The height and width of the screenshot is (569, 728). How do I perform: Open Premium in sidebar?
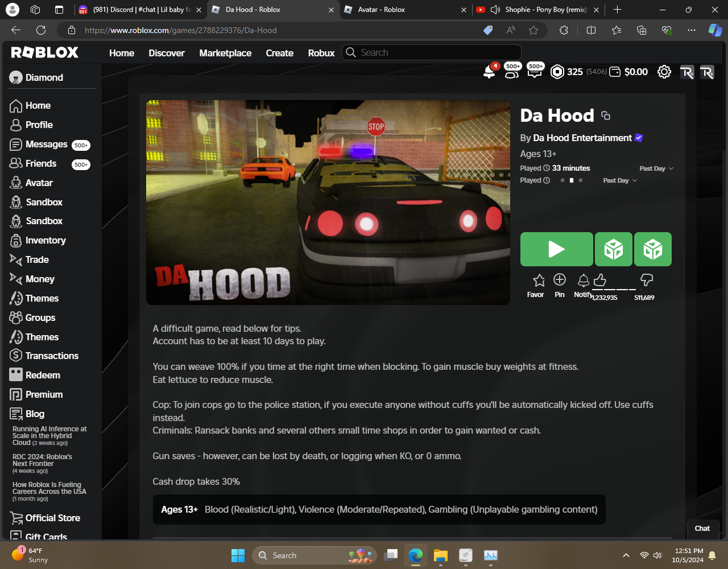pyautogui.click(x=36, y=394)
